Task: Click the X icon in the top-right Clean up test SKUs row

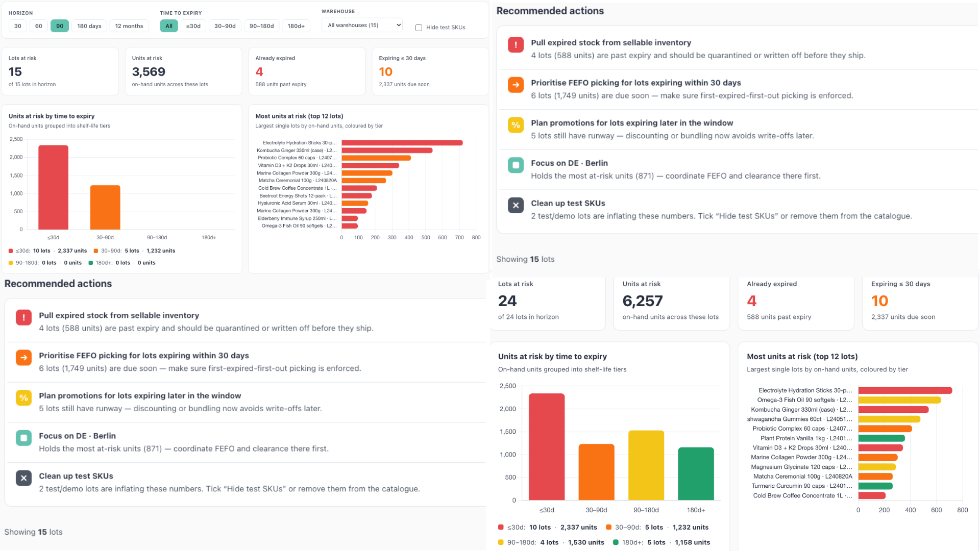Action: tap(516, 205)
